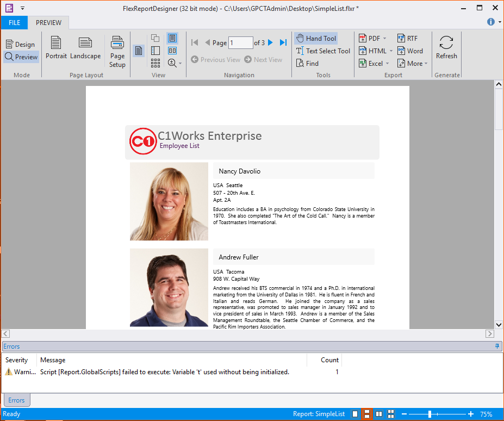Switch status bar to single page view
Screen dimensions: 504x421
355,414
